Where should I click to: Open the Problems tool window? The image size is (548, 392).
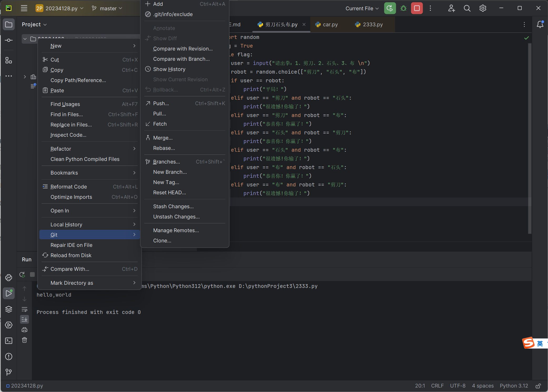pos(9,357)
